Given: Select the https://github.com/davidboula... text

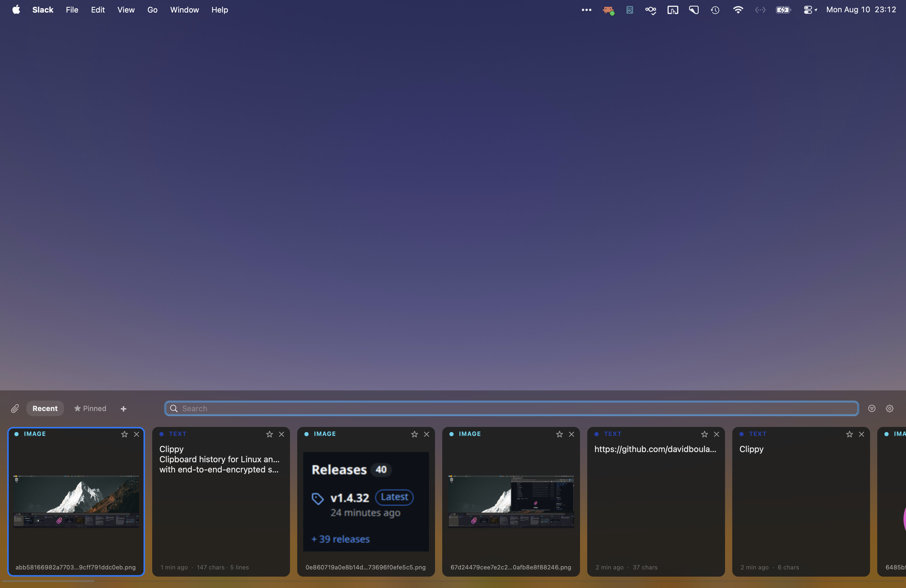Looking at the screenshot, I should (655, 449).
